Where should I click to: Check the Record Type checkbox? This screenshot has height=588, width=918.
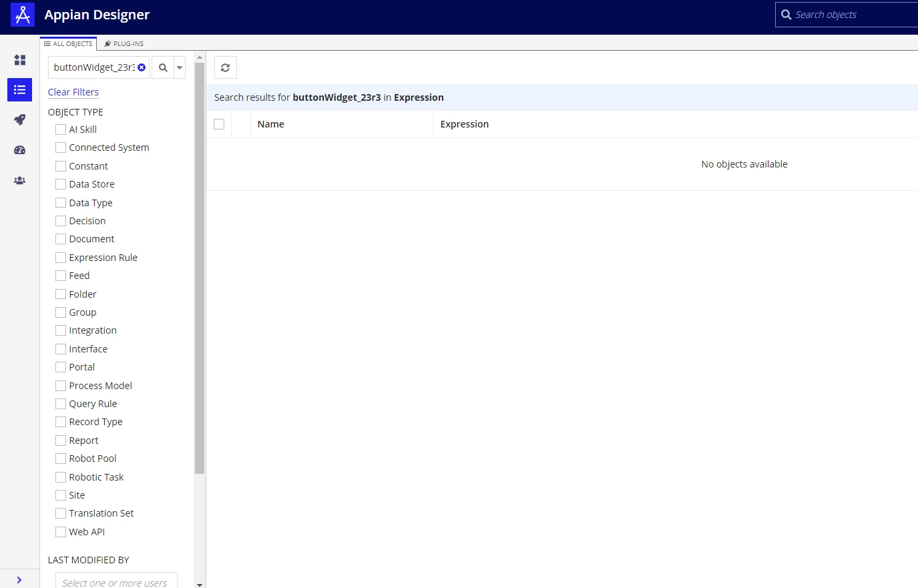[61, 422]
